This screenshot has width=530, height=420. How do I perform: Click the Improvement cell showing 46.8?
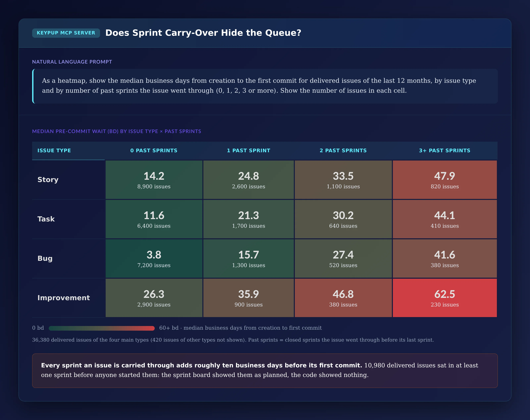[343, 298]
